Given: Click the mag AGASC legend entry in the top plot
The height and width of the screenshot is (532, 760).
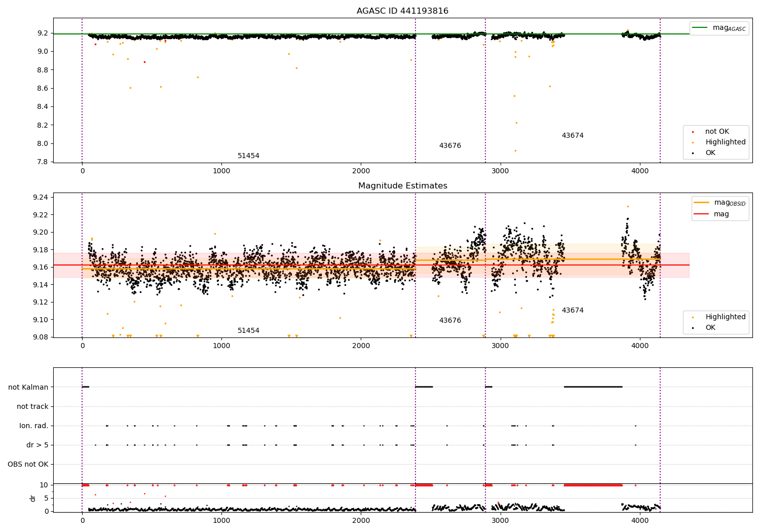Looking at the screenshot, I should click(719, 28).
